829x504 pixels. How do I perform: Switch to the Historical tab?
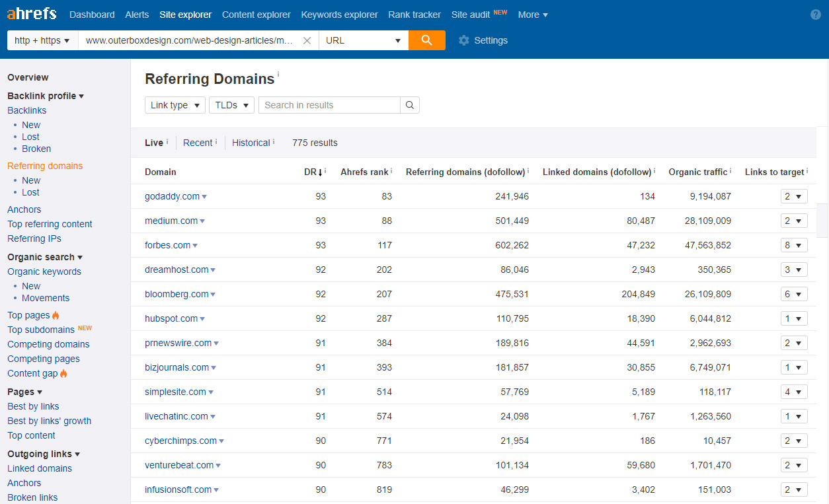click(x=251, y=143)
